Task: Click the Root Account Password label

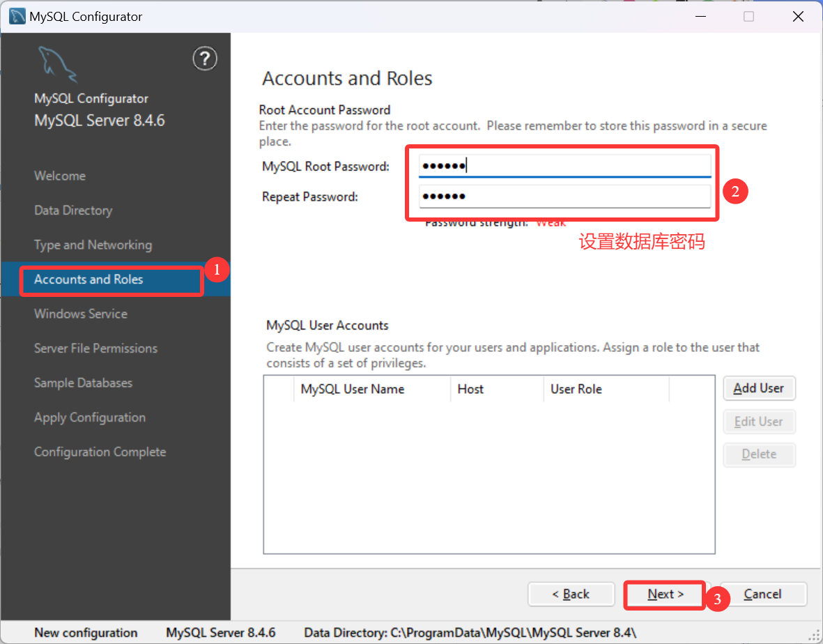Action: 324,109
